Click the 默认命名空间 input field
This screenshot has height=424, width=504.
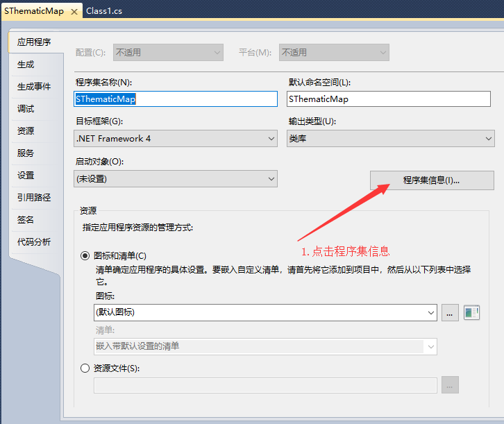click(389, 99)
